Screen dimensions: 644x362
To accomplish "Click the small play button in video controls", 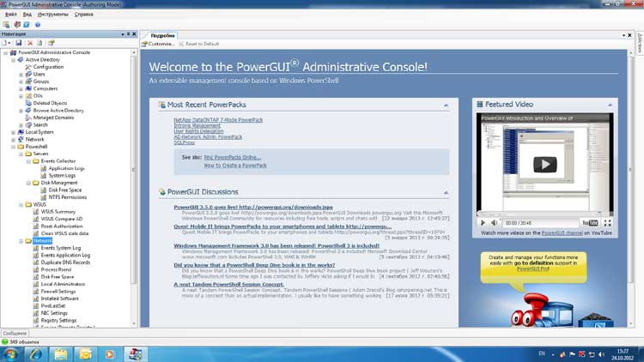I will pyautogui.click(x=483, y=223).
